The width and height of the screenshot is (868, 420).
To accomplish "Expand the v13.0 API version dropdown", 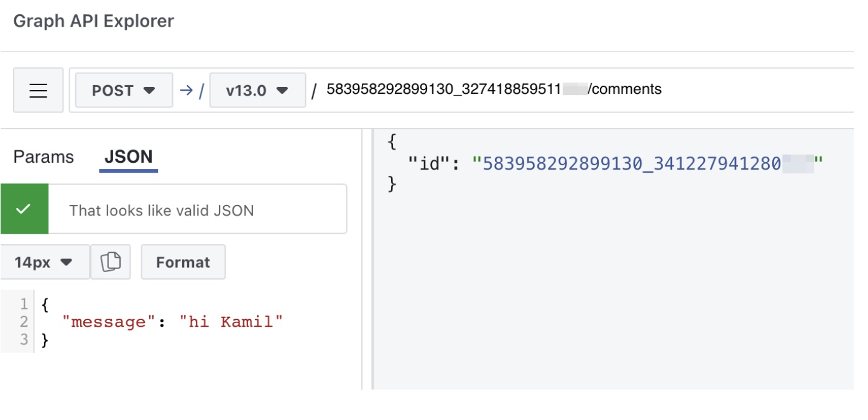I will tap(257, 90).
